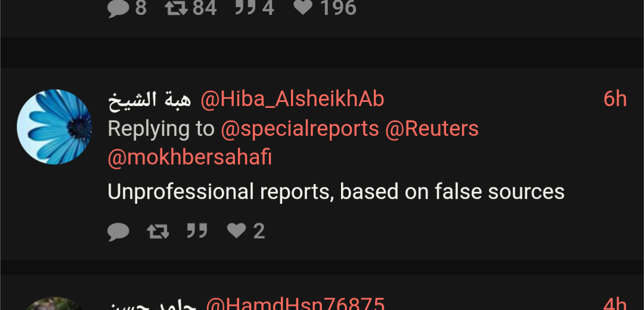The height and width of the screenshot is (310, 644).
Task: Open the @Hiba_AlsheikhAb profile link
Action: (292, 100)
